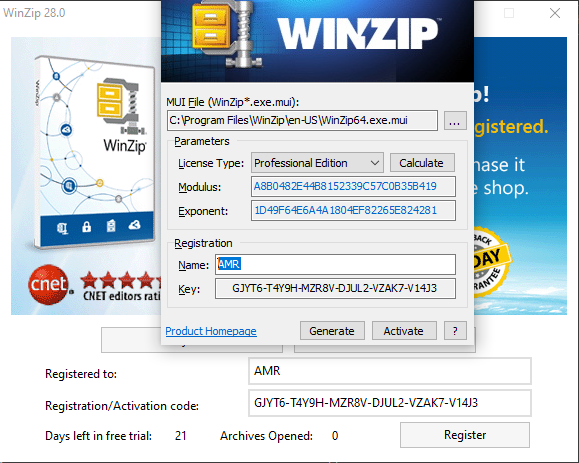Select the MUI File path field
This screenshot has width=579, height=463.
[x=302, y=120]
